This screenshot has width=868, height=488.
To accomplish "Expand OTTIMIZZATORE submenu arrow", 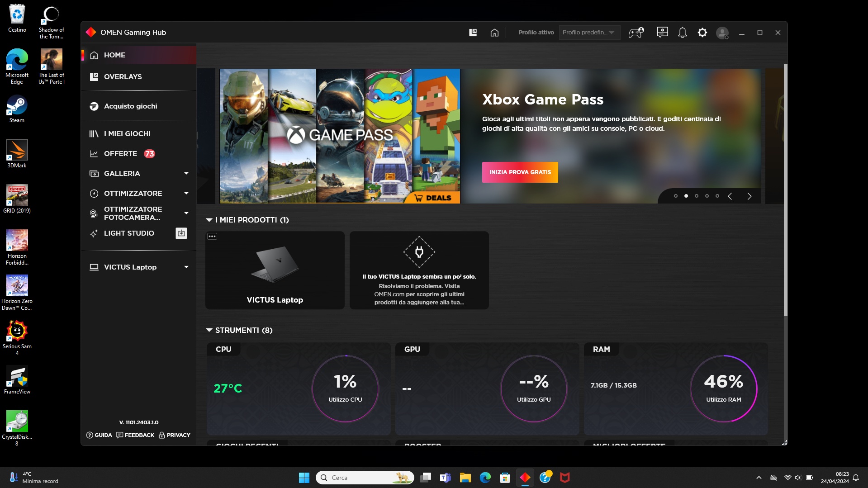I will coord(186,194).
